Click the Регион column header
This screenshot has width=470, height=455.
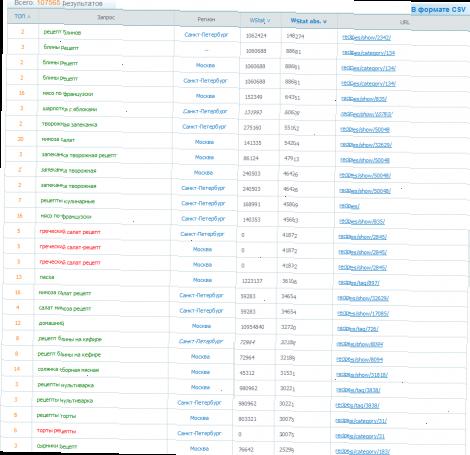pyautogui.click(x=206, y=20)
